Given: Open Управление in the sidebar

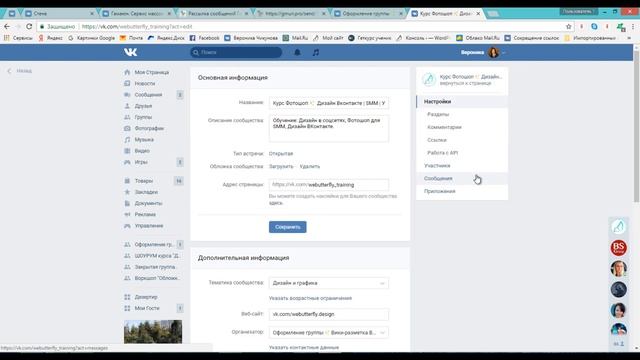Looking at the screenshot, I should click(149, 226).
